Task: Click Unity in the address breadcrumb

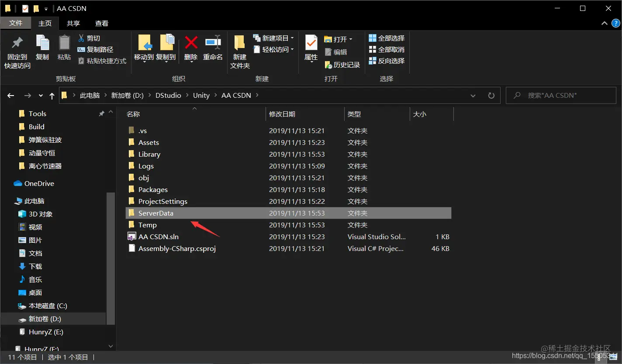Action: tap(201, 95)
